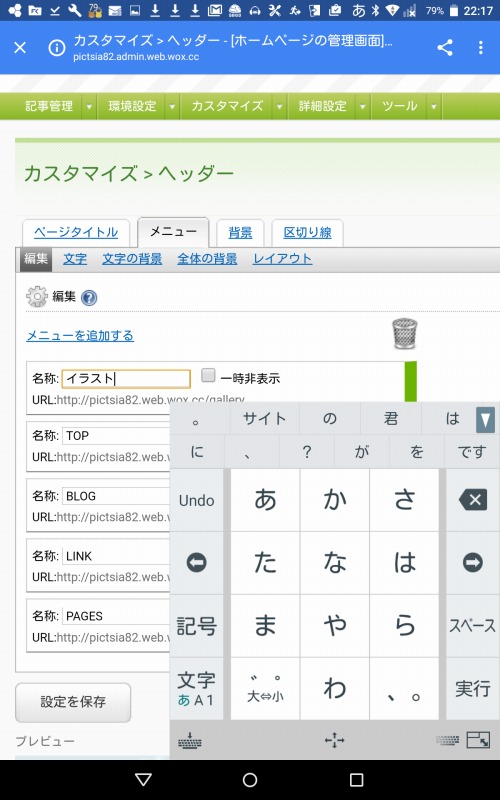Tap the た key
Image resolution: width=500 pixels, height=800 pixels.
(265, 563)
